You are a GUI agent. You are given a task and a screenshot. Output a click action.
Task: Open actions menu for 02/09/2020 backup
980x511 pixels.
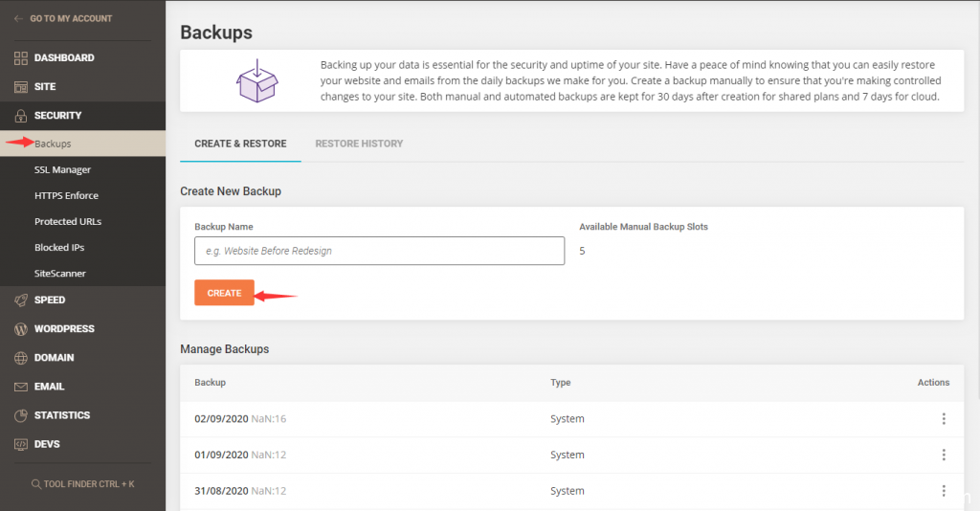(944, 419)
